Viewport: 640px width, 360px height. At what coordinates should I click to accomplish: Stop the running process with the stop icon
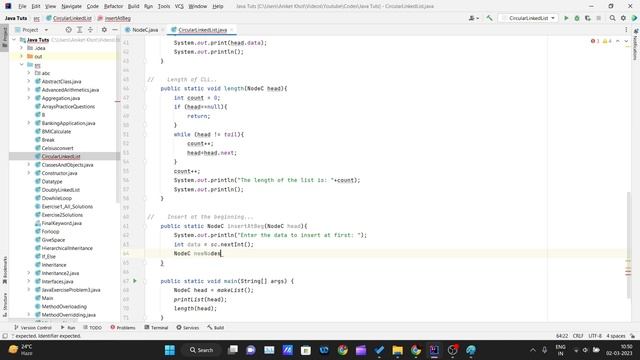[x=599, y=18]
